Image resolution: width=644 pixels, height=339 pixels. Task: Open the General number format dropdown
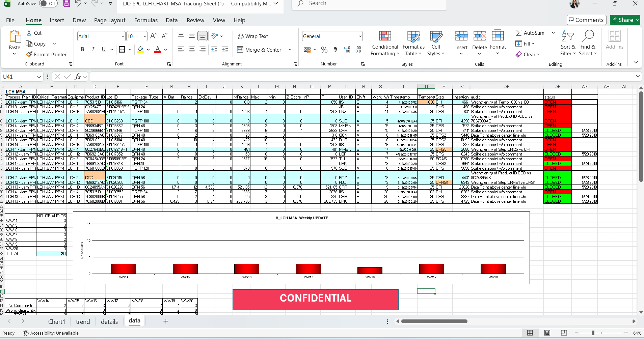click(x=360, y=36)
